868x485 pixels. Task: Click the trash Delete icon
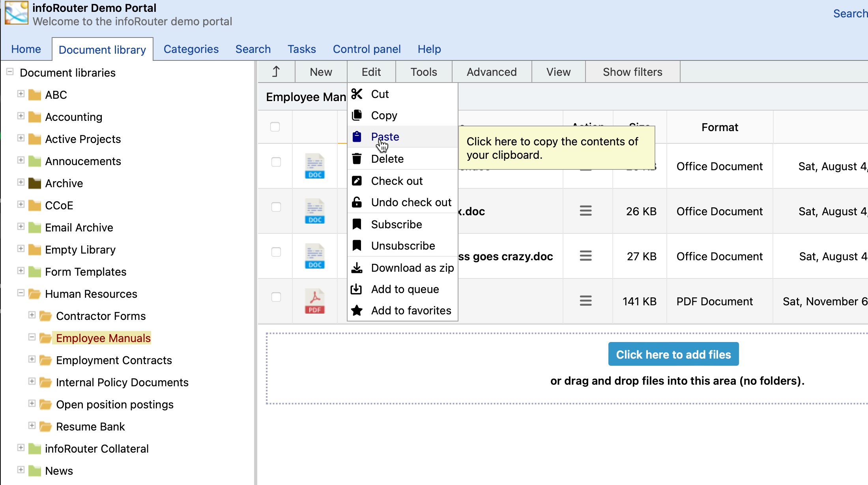(357, 159)
